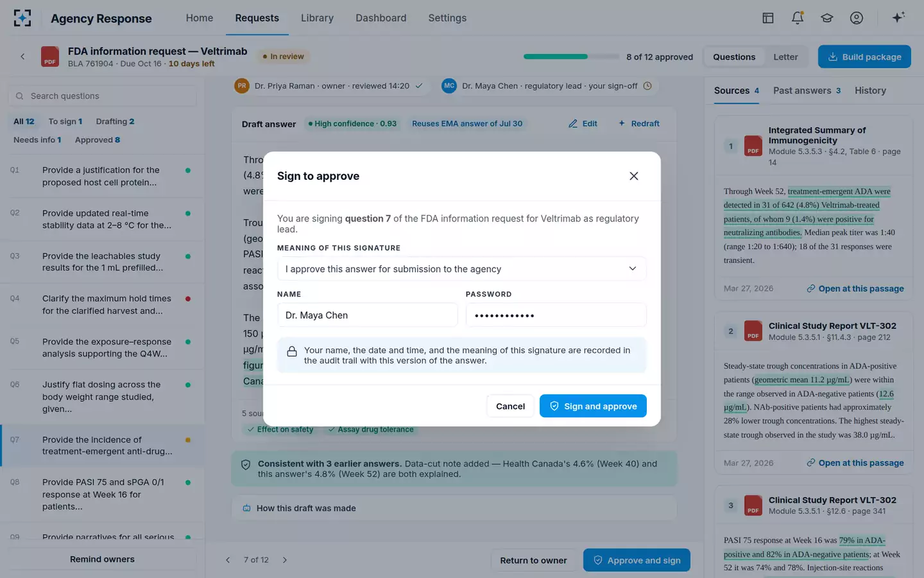Screen dimensions: 924x578
Task: Click the graduation cap learning icon
Action: [827, 18]
